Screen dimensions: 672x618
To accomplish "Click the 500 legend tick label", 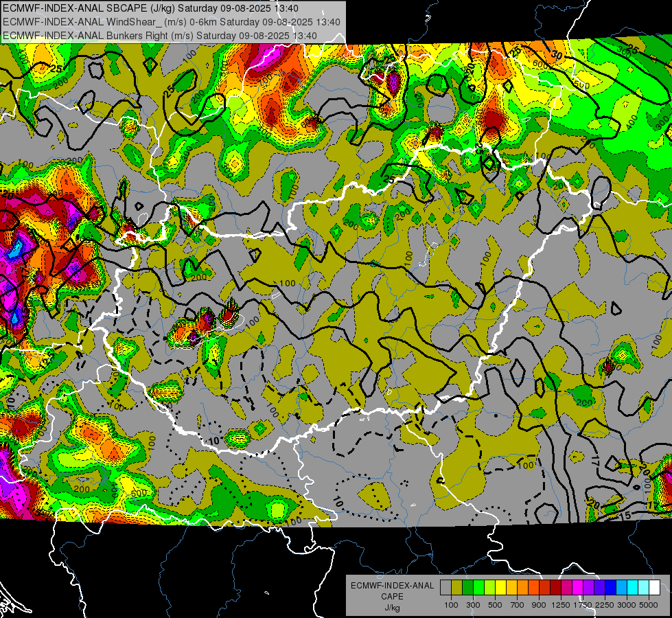I will (x=495, y=605).
